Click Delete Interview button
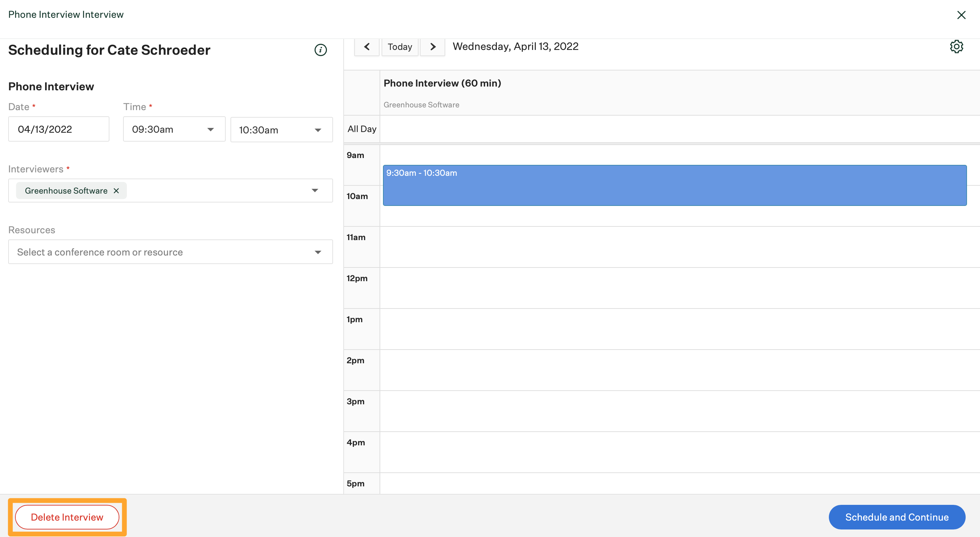Viewport: 980px width, 537px height. 67,517
